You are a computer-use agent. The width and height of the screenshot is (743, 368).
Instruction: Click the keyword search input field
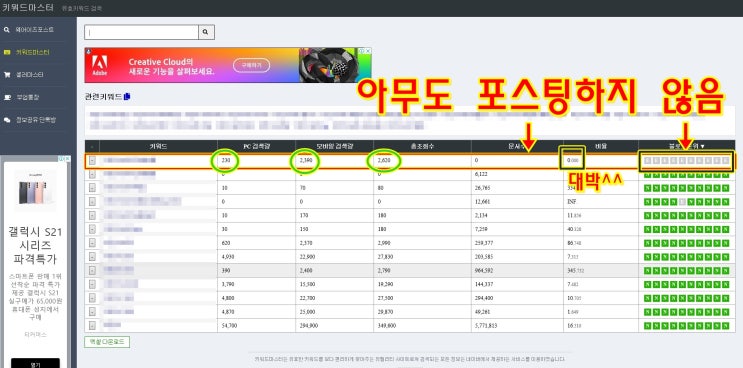pos(141,32)
